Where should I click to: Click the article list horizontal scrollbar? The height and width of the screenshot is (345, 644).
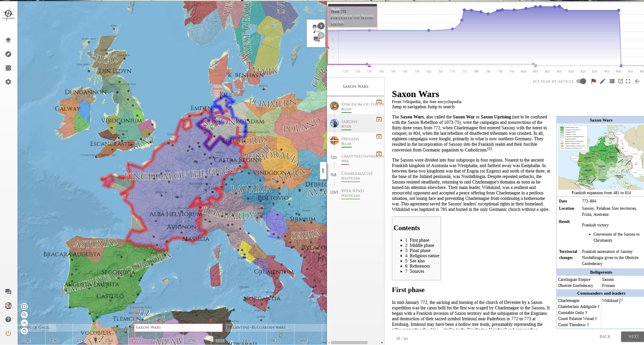[349, 343]
